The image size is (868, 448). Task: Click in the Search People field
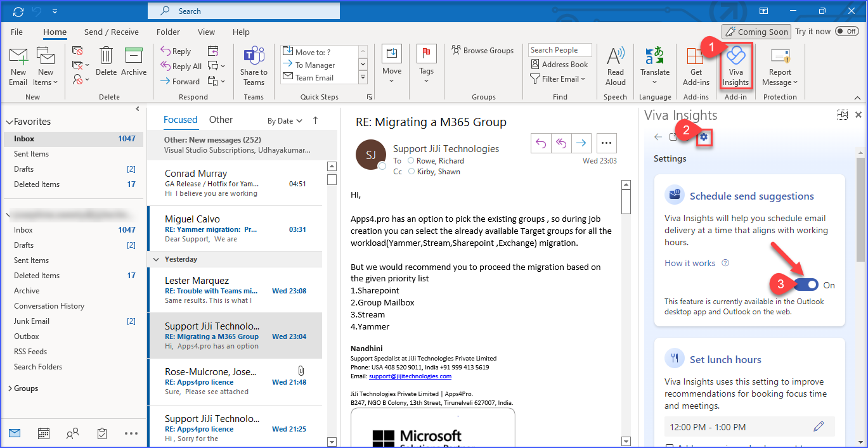pos(559,50)
